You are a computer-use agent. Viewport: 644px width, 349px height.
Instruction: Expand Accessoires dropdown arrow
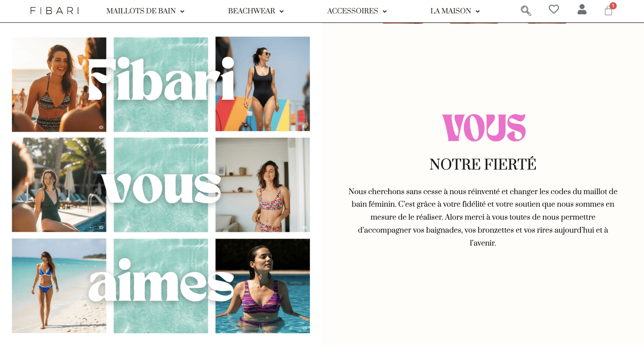pos(385,12)
